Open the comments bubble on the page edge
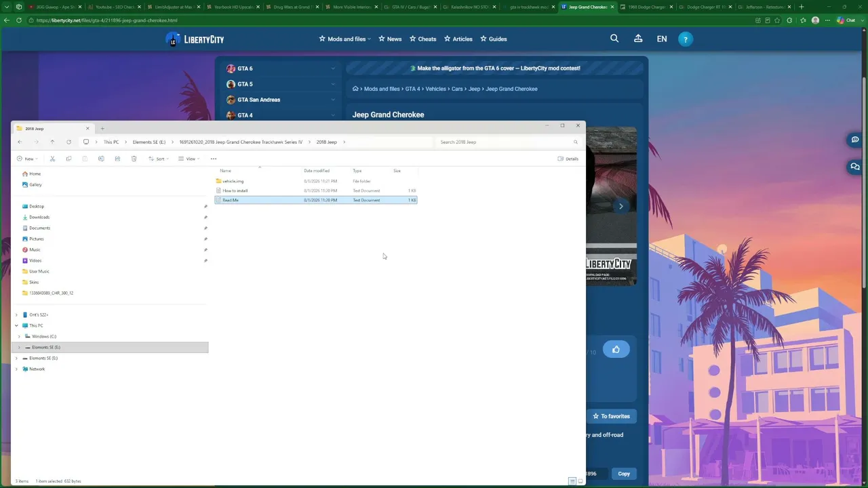Image resolution: width=868 pixels, height=488 pixels. pyautogui.click(x=854, y=166)
